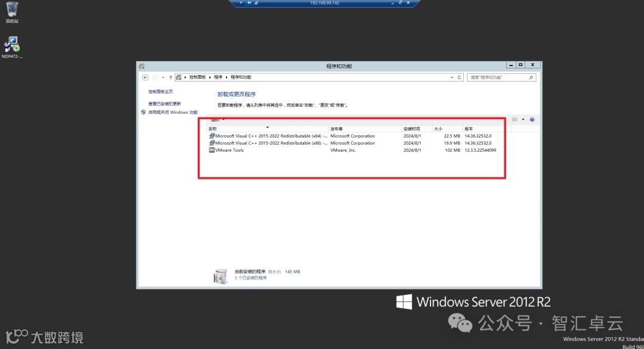Click the search magnifier icon

531,77
